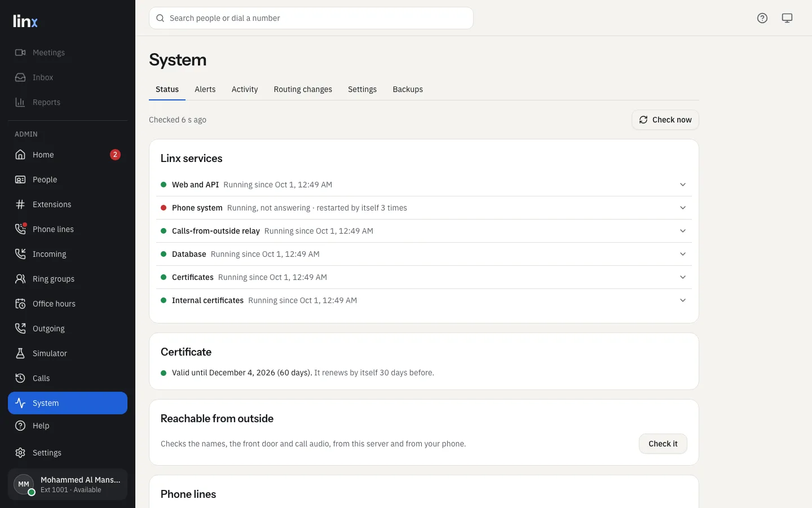This screenshot has width=812, height=508.
Task: Click the linx logo
Action: click(25, 21)
